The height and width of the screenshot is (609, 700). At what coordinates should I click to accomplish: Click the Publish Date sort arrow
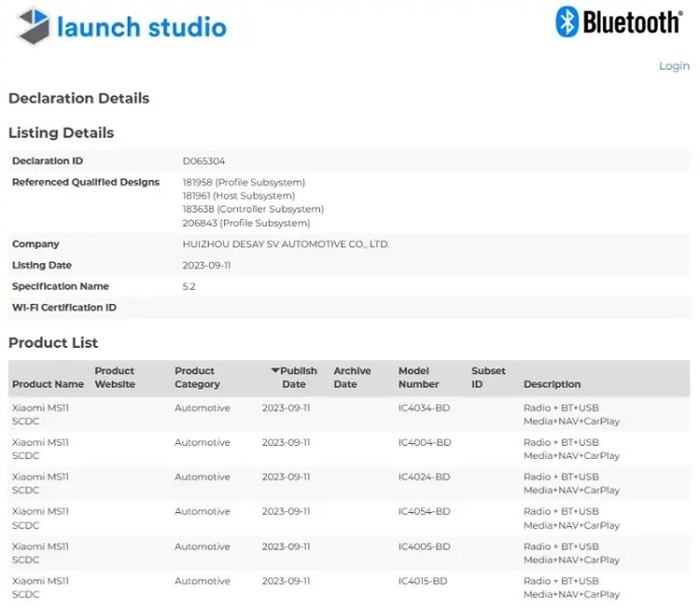coord(275,370)
